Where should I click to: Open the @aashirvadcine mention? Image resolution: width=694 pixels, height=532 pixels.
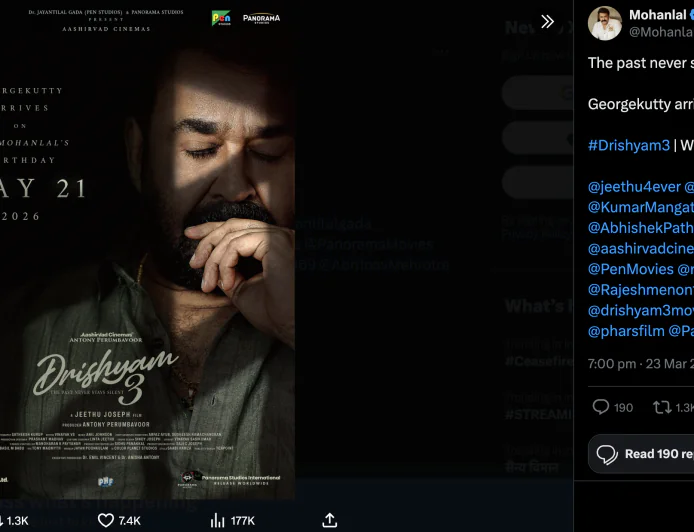640,249
